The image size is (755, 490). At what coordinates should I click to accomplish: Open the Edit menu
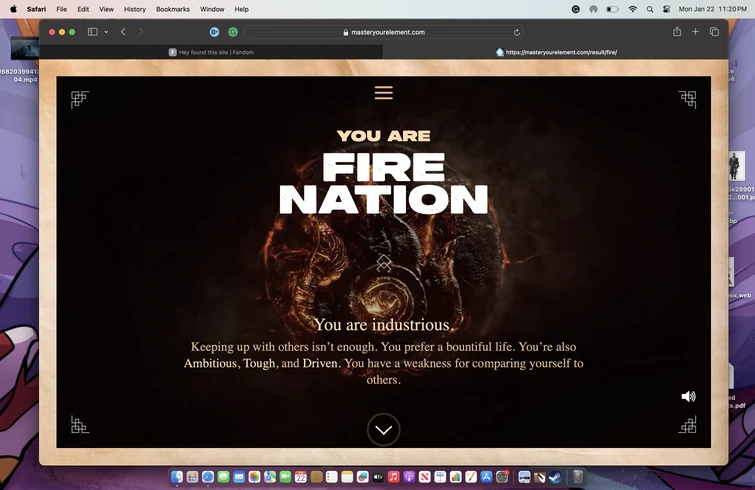(x=83, y=9)
